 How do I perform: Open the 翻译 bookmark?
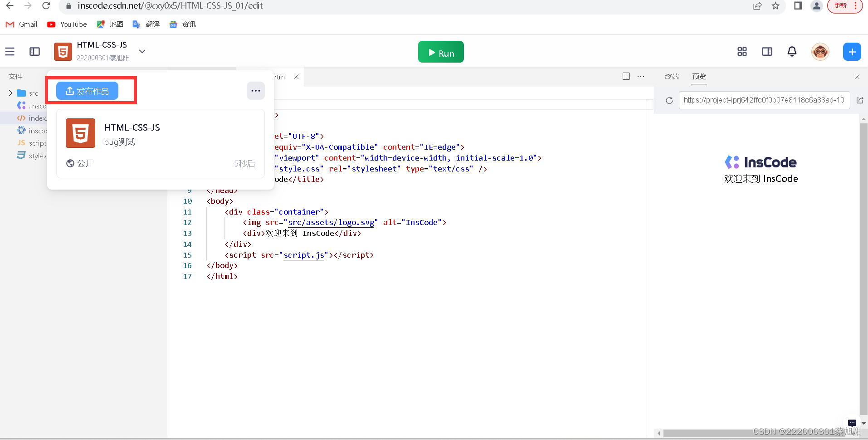coord(146,24)
